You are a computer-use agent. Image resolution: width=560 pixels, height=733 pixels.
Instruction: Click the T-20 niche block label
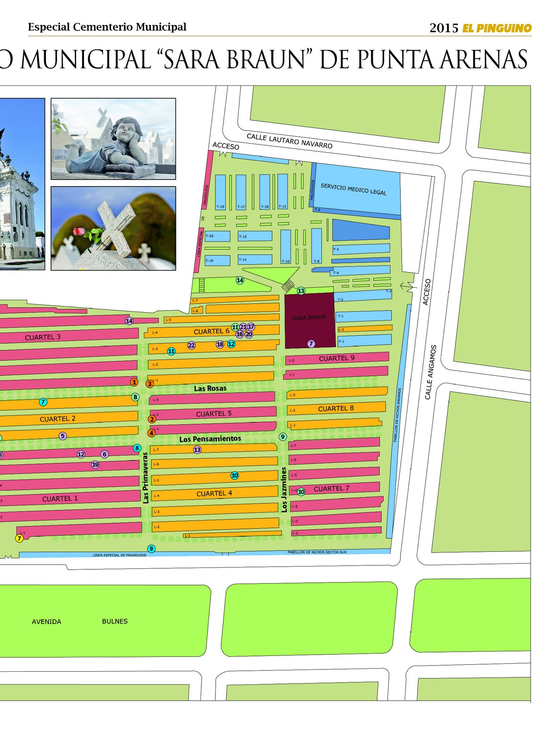click(210, 236)
